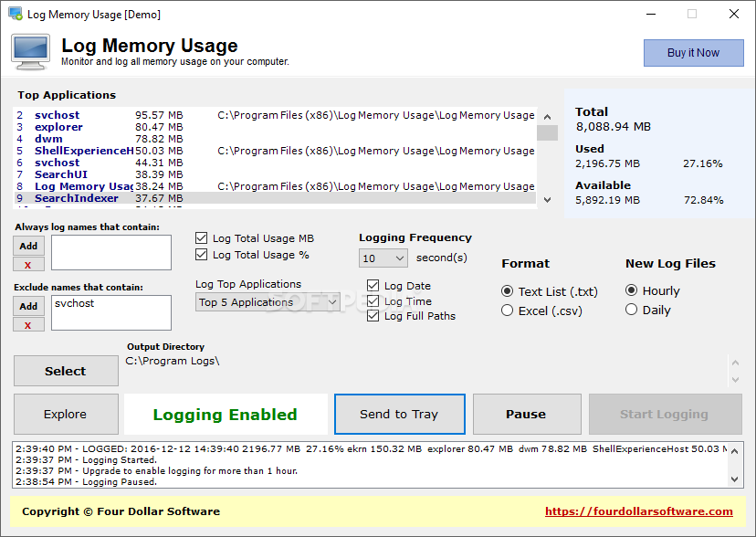Click the Upgrade to enable logging entry
Viewport: 756px width, 537px height.
point(157,470)
